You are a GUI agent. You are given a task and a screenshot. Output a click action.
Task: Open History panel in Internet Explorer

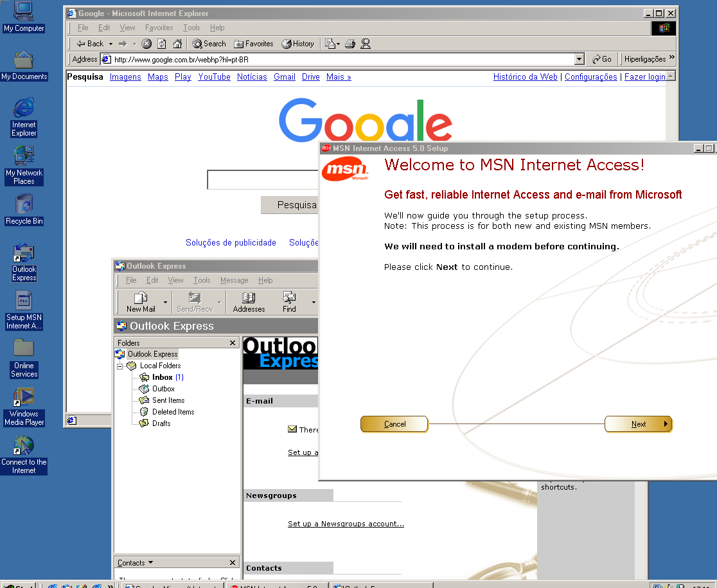tap(298, 44)
